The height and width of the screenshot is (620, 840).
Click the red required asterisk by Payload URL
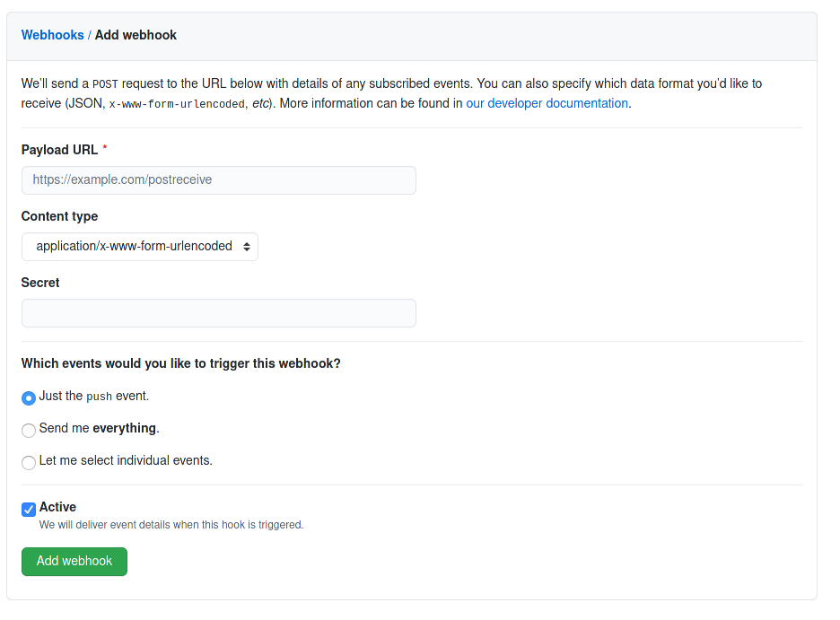tap(105, 149)
